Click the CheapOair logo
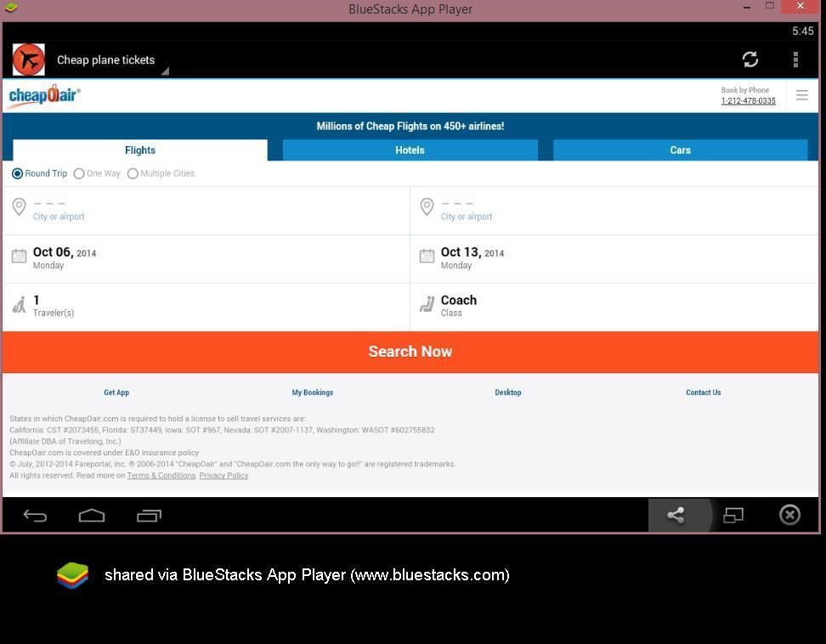This screenshot has width=826, height=644. pyautogui.click(x=44, y=95)
